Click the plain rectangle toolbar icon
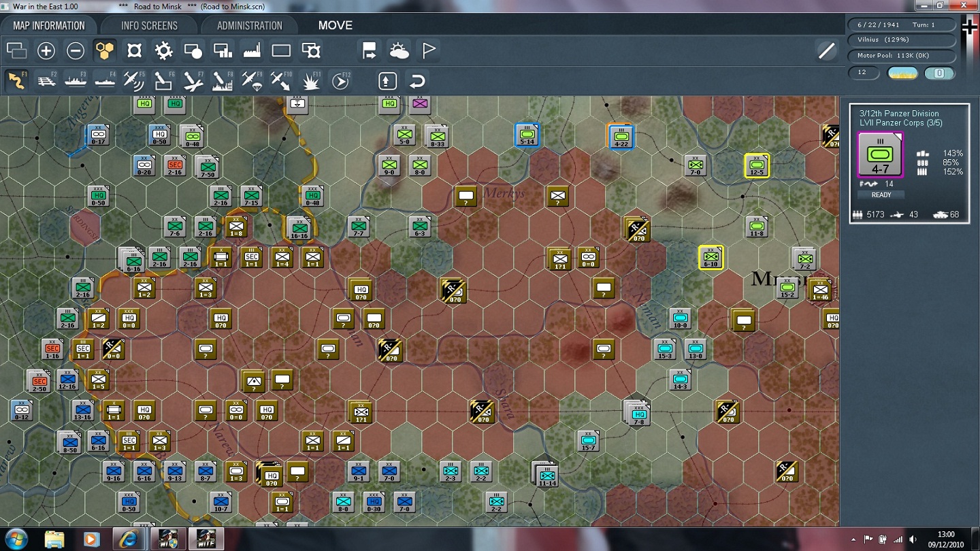 click(x=281, y=50)
